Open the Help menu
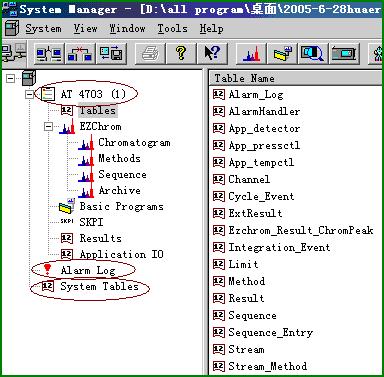This screenshot has height=377, width=384. (x=211, y=29)
